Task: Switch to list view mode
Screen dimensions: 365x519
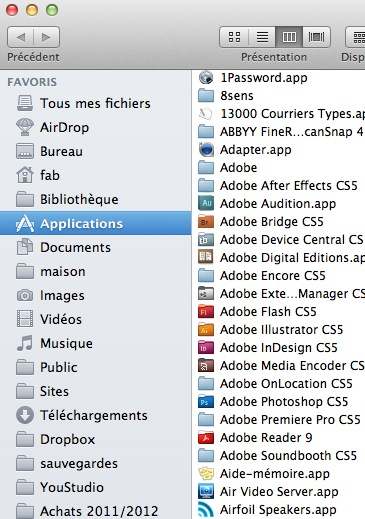Action: coord(262,37)
